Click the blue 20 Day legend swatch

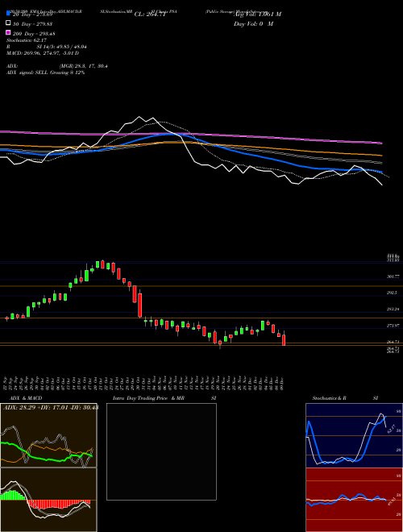pyautogui.click(x=9, y=14)
